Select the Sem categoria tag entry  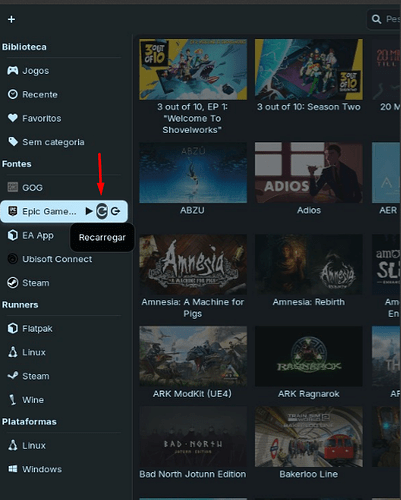click(63, 142)
